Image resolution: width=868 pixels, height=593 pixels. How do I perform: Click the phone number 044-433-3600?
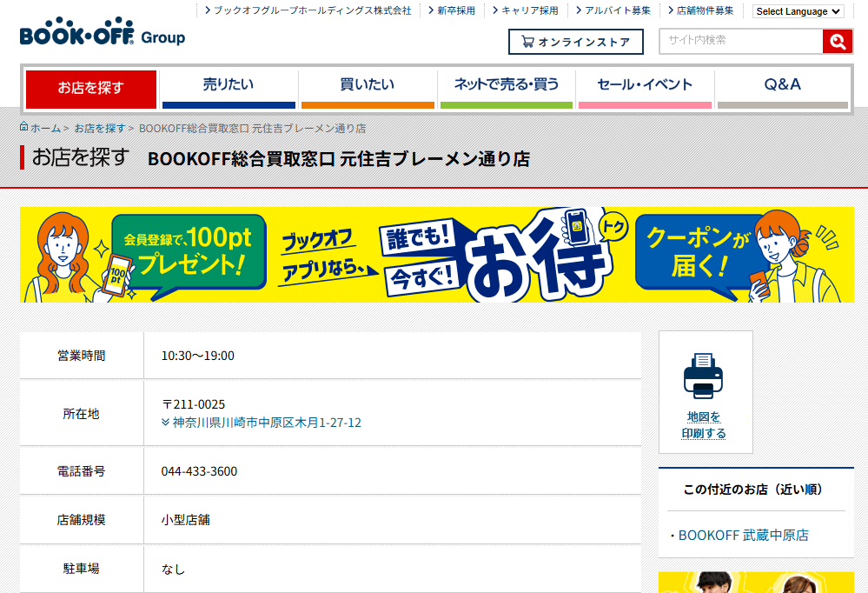(199, 471)
